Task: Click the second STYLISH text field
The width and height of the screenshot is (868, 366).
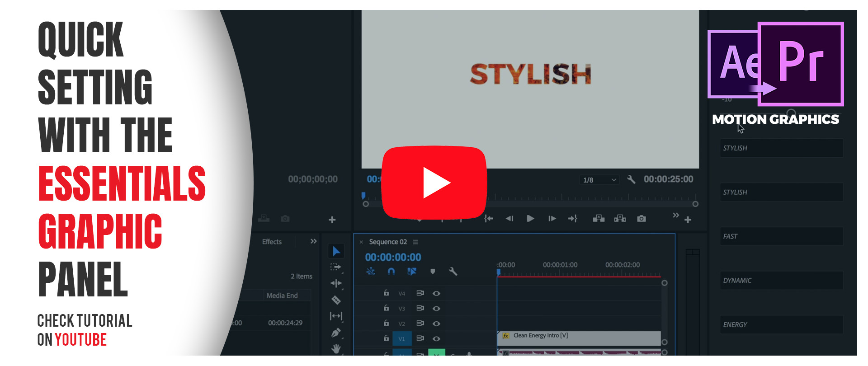Action: tap(782, 192)
